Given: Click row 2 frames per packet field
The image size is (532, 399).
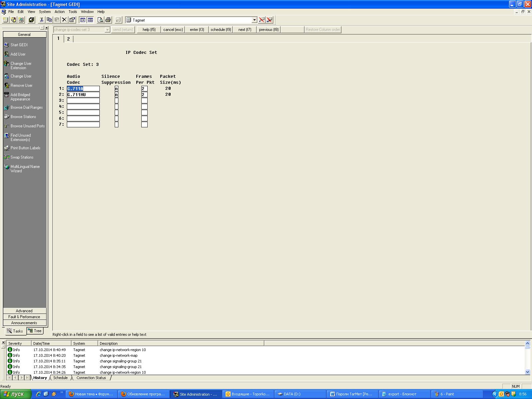Looking at the screenshot, I should (x=144, y=95).
